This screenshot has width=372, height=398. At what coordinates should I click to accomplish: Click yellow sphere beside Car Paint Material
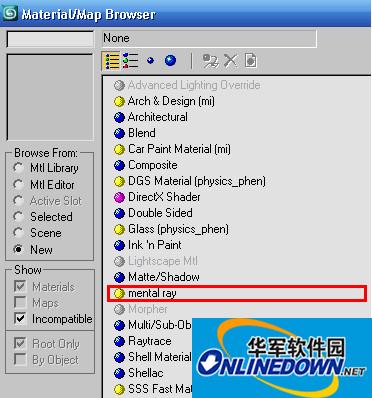(119, 149)
